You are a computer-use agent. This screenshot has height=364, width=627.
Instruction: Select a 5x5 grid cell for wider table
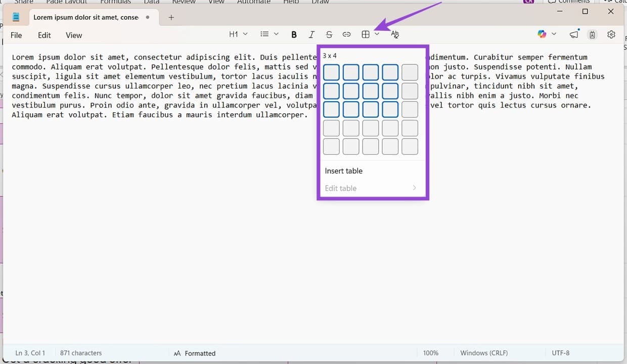(410, 146)
